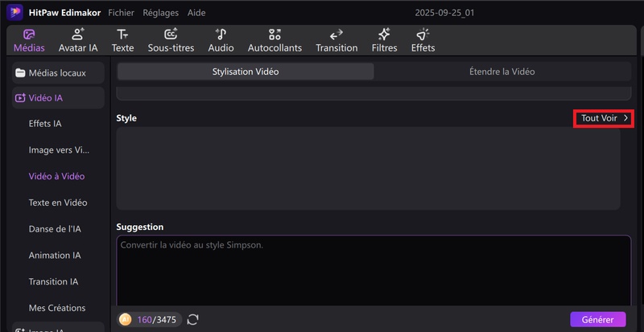
Task: Select the Audio tool
Action: (x=221, y=40)
